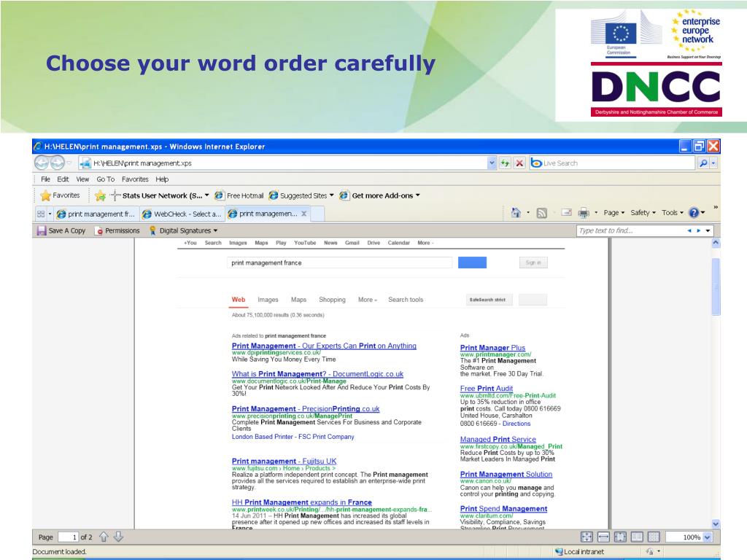Screen dimensions: 747x560
Task: Click the 'Print Manager Plus' ad link
Action: (492, 348)
